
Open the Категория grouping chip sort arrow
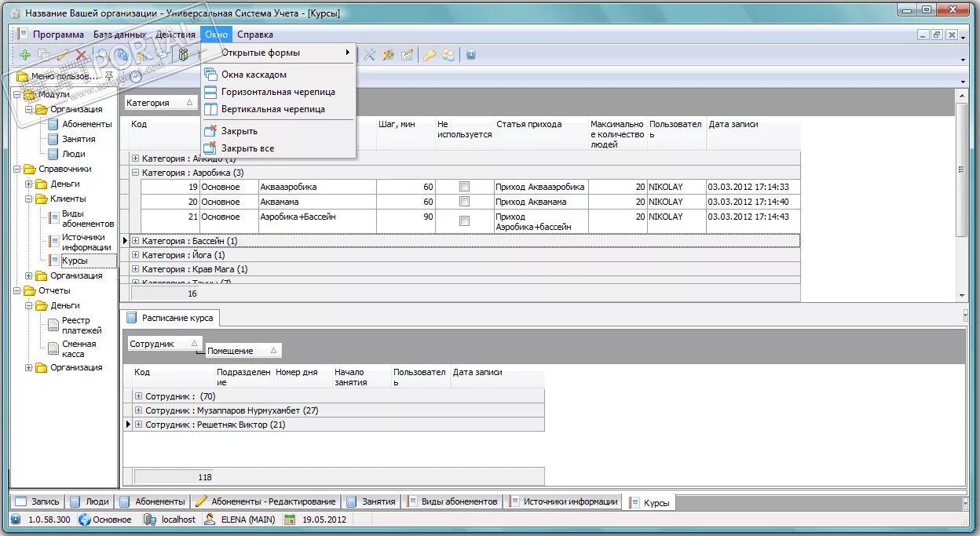[189, 103]
